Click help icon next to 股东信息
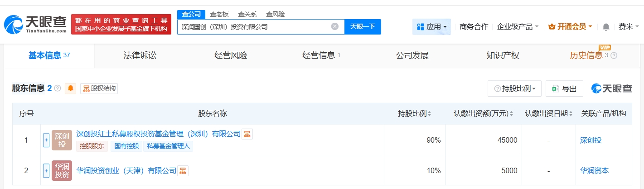Screen dimensions: 644x189 click(58, 89)
